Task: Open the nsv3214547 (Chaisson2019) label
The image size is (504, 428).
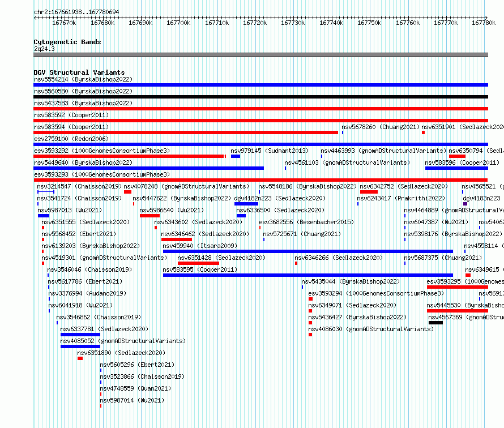Action: (x=79, y=186)
